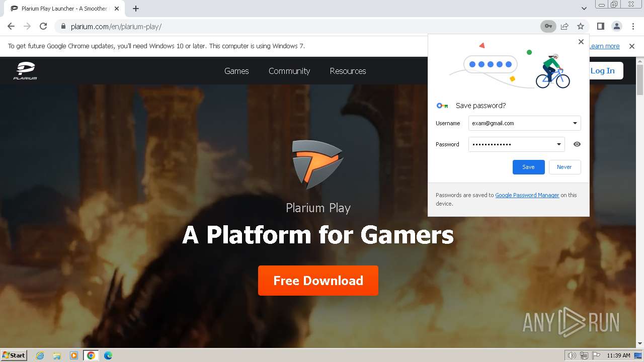Launch Internet Explorer from the taskbar

[x=40, y=355]
